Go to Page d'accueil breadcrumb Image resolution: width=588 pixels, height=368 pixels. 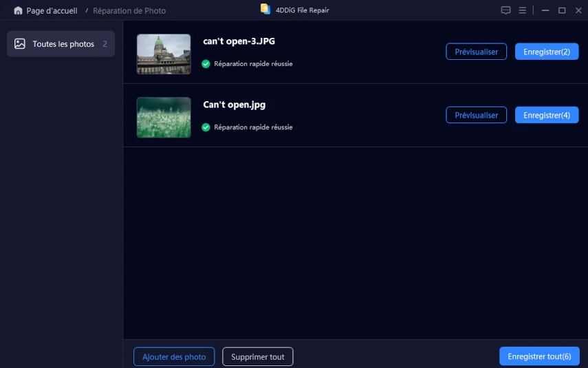pos(52,11)
